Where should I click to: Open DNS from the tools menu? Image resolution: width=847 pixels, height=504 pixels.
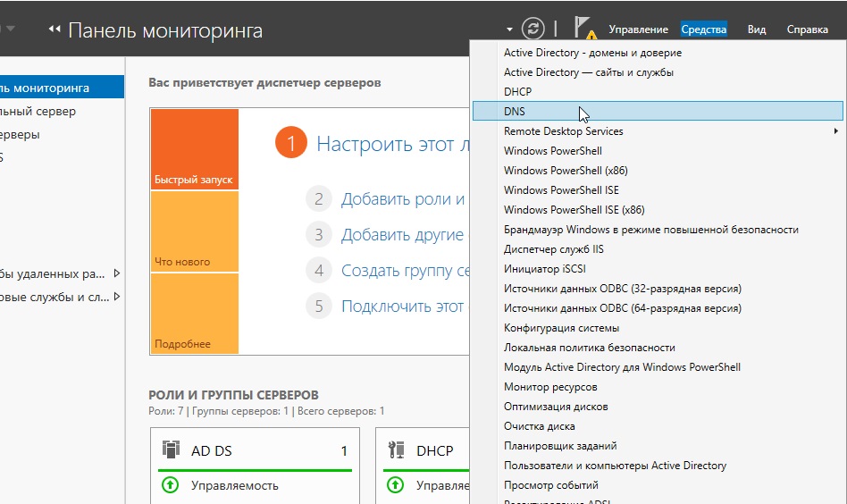coord(658,111)
